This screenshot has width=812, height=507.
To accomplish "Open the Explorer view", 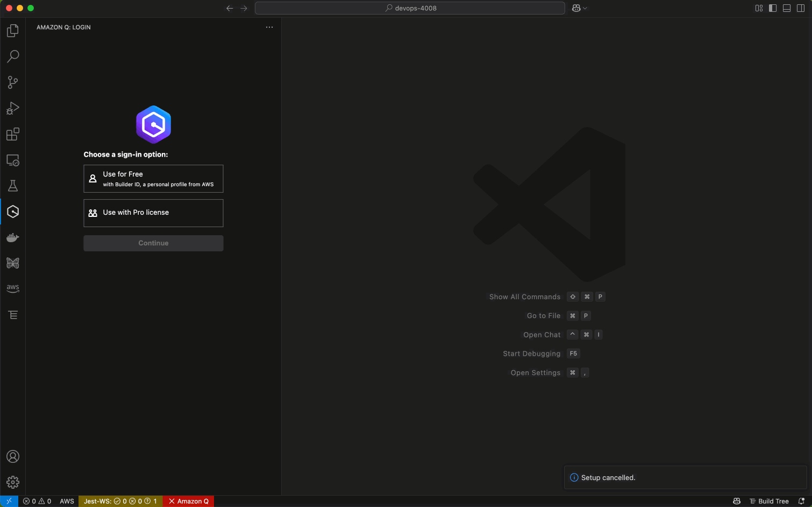I will click(x=13, y=31).
